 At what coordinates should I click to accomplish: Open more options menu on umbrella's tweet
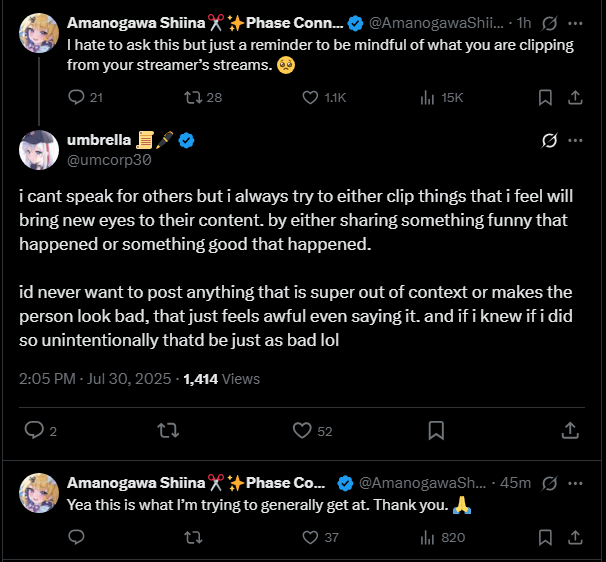[x=575, y=141]
